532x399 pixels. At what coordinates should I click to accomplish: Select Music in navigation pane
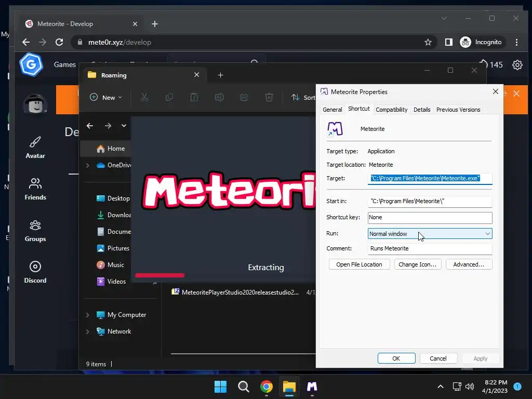110,264
